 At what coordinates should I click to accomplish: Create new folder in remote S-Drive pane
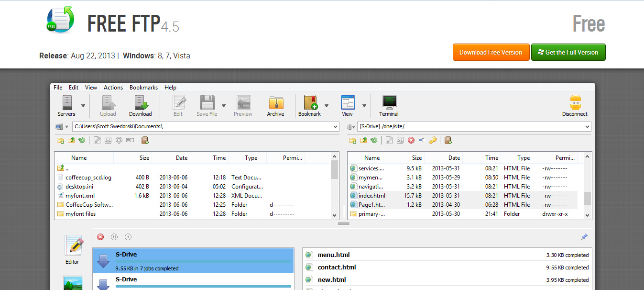[x=352, y=141]
